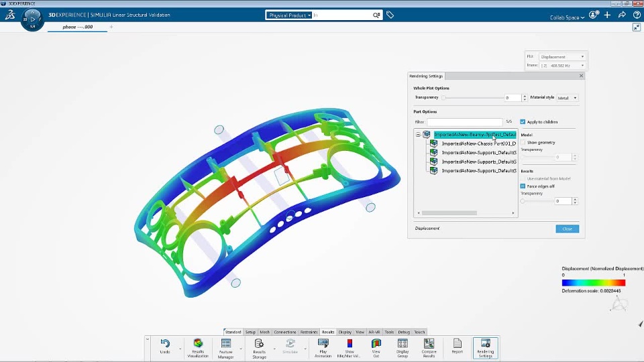Image resolution: width=644 pixels, height=362 pixels.
Task: Close Rendering Settings with the X
Action: 581,76
